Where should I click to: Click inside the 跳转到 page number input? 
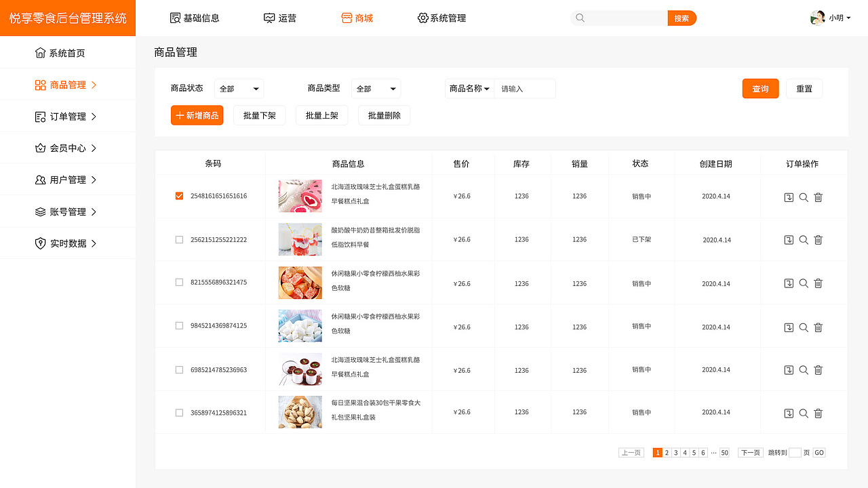click(x=793, y=452)
